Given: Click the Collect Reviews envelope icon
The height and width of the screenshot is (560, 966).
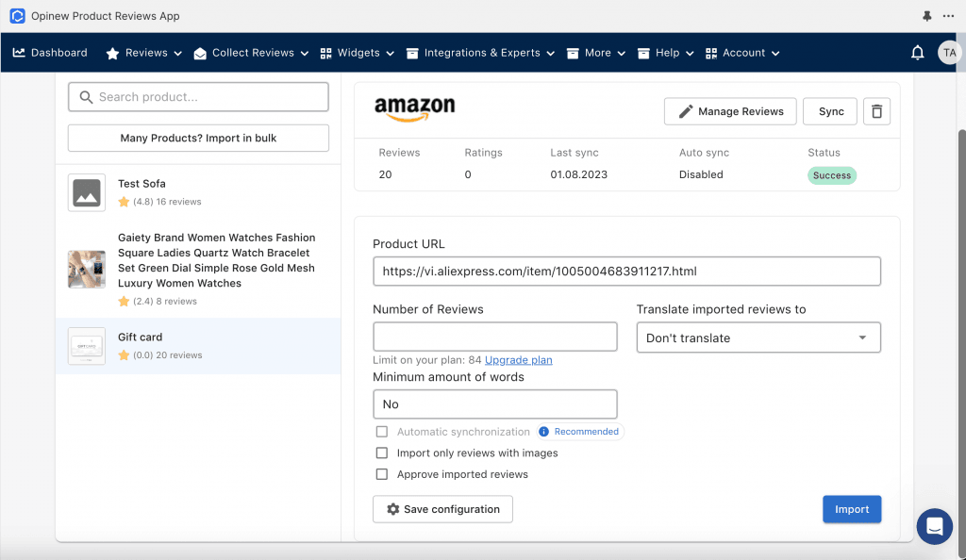Looking at the screenshot, I should (200, 54).
